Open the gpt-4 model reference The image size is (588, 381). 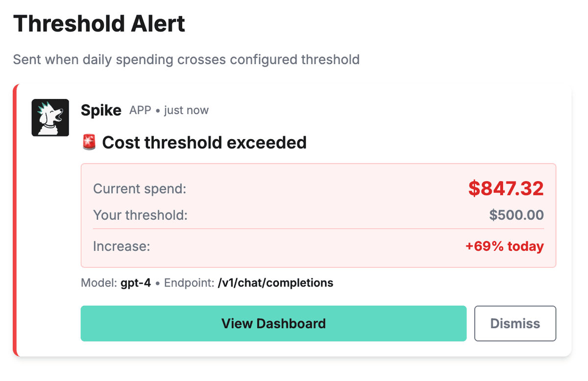(x=135, y=283)
